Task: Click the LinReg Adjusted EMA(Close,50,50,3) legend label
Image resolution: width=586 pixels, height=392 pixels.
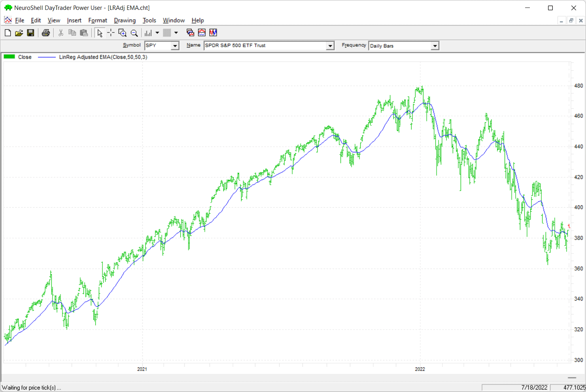Action: (x=103, y=57)
